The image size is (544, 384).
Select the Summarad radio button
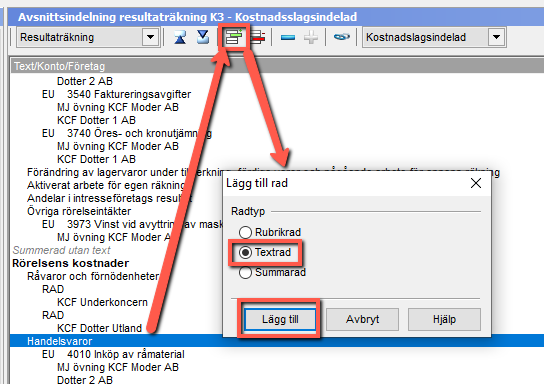245,272
